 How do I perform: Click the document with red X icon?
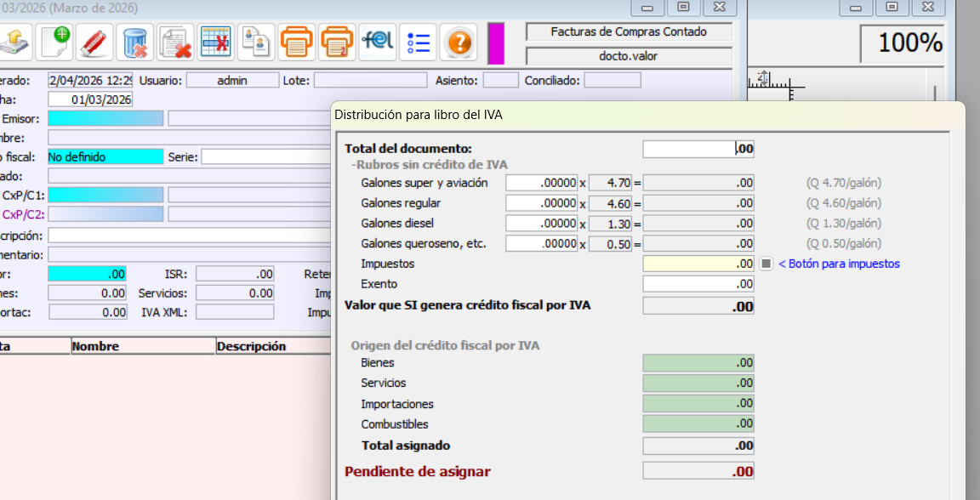tap(175, 41)
